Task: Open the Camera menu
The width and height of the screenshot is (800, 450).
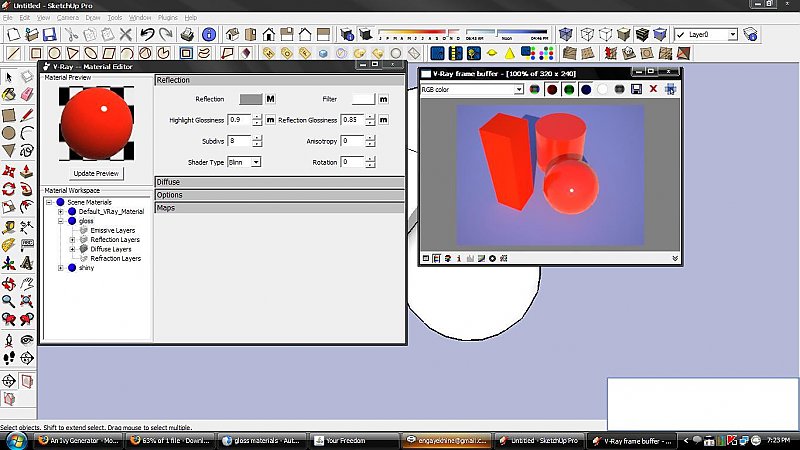Action: 67,17
